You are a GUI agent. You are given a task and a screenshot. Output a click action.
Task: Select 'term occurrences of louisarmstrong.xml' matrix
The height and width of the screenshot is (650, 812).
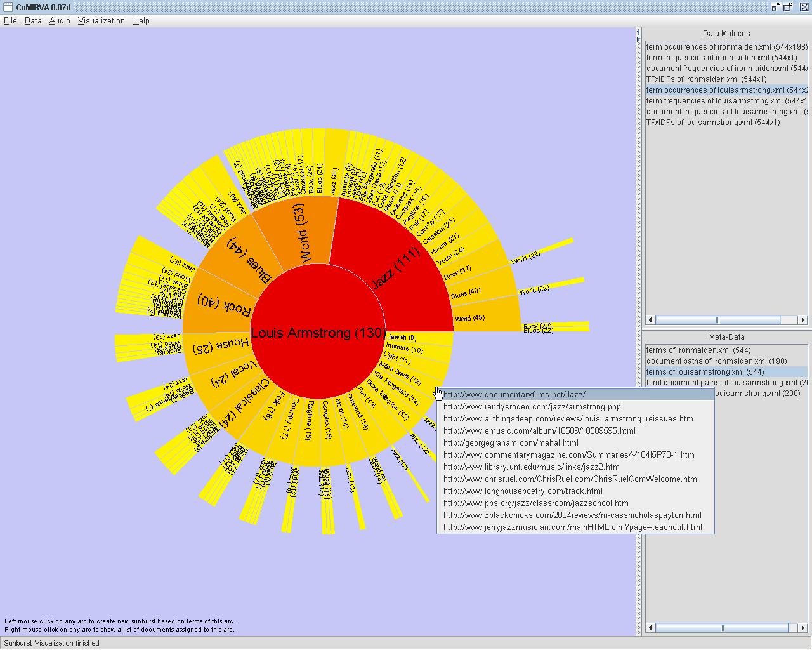[726, 90]
